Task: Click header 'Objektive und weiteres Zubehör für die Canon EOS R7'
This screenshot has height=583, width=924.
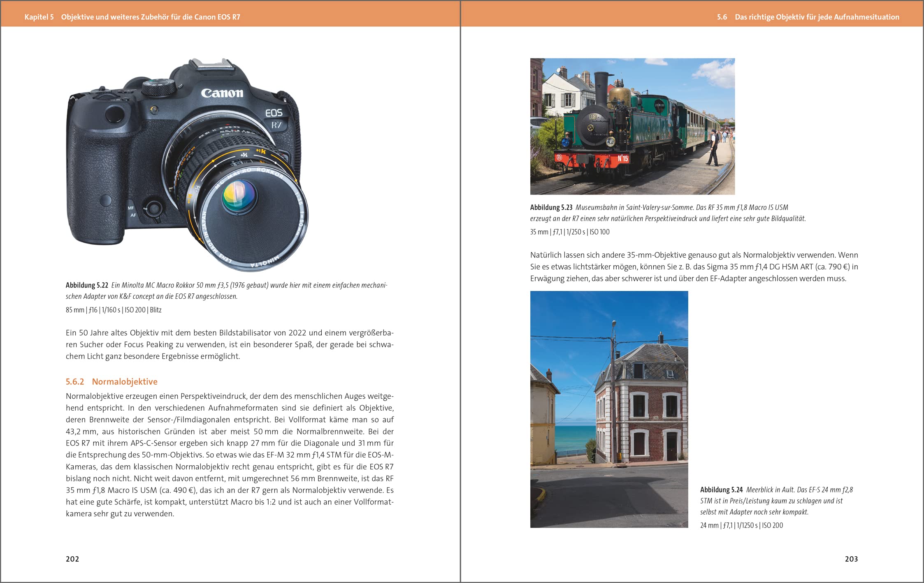Action: click(151, 17)
